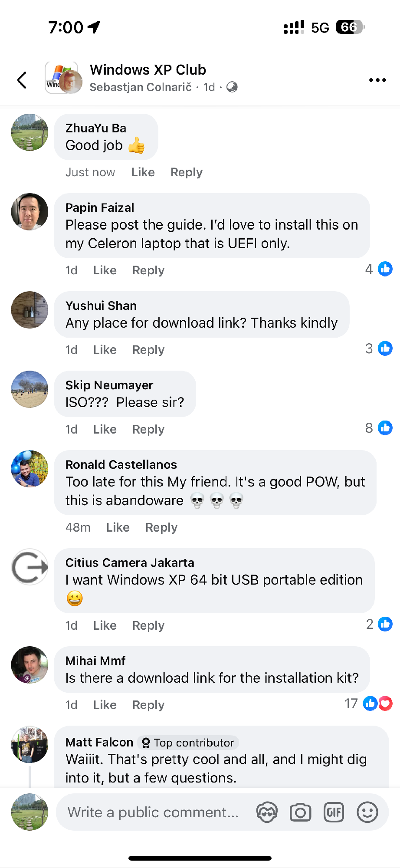The width and height of the screenshot is (400, 868).
Task: Open the GIF picker icon
Action: point(334,812)
